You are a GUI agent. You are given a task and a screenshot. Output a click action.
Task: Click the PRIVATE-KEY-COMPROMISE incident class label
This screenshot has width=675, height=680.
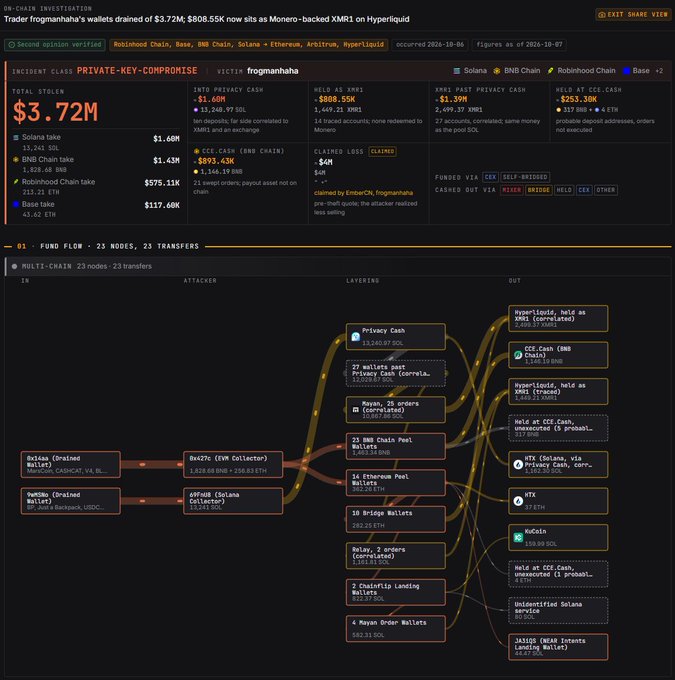pyautogui.click(x=137, y=71)
